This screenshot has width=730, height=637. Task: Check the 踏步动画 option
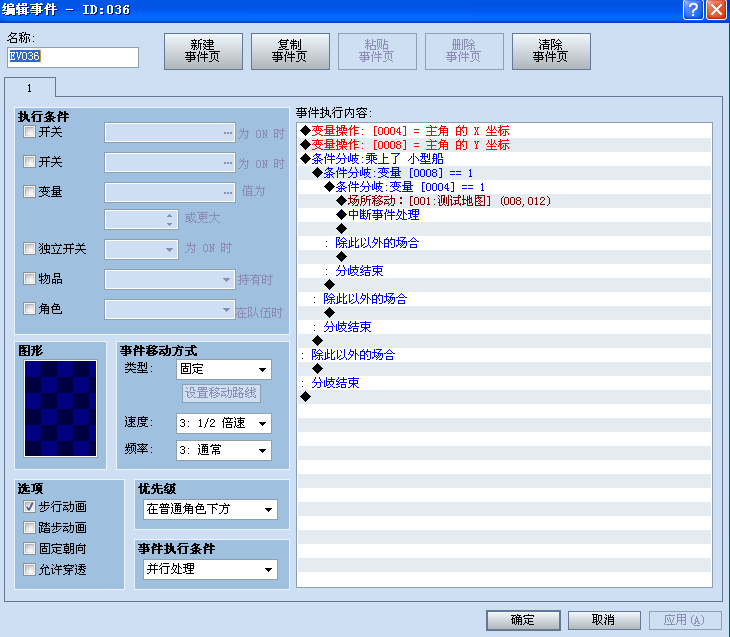coord(29,528)
